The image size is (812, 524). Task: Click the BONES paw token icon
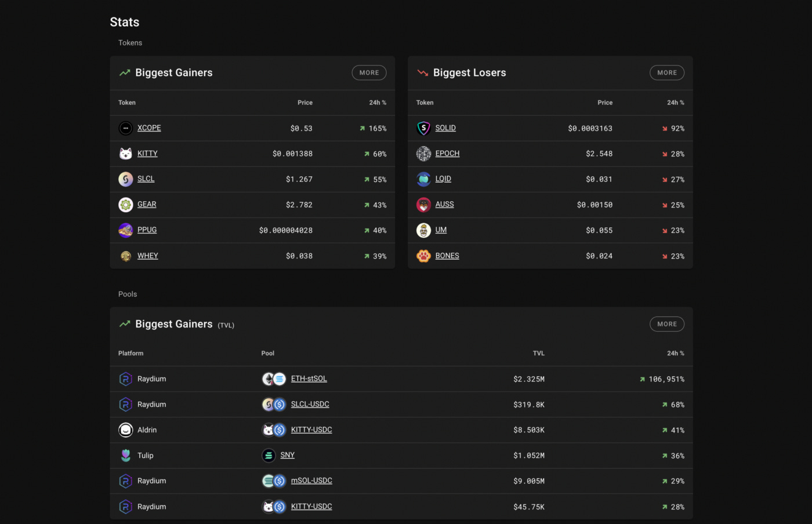point(423,256)
